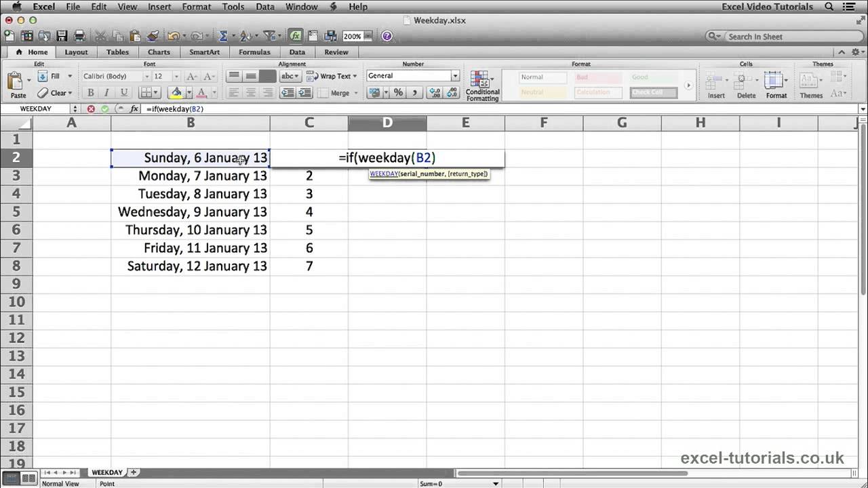Open the Insert menu in menu bar

(159, 7)
